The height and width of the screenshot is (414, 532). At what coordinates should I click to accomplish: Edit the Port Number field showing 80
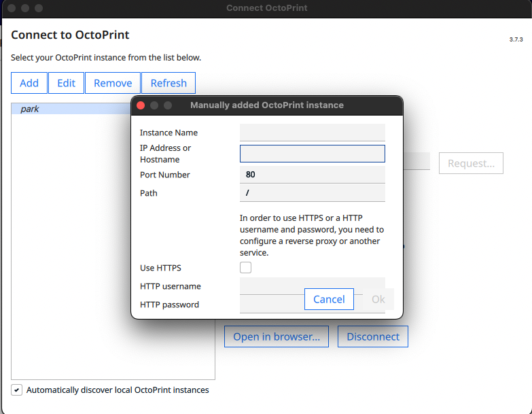(x=312, y=175)
